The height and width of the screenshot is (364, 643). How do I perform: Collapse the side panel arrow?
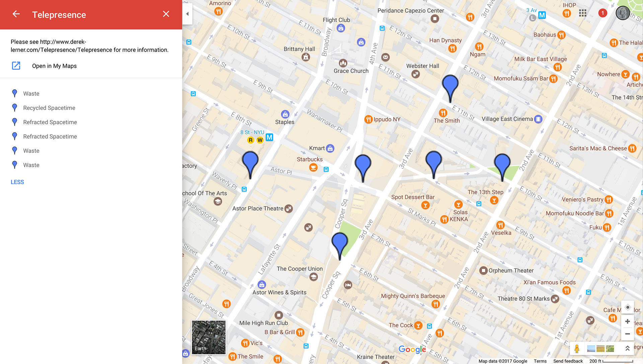point(188,14)
